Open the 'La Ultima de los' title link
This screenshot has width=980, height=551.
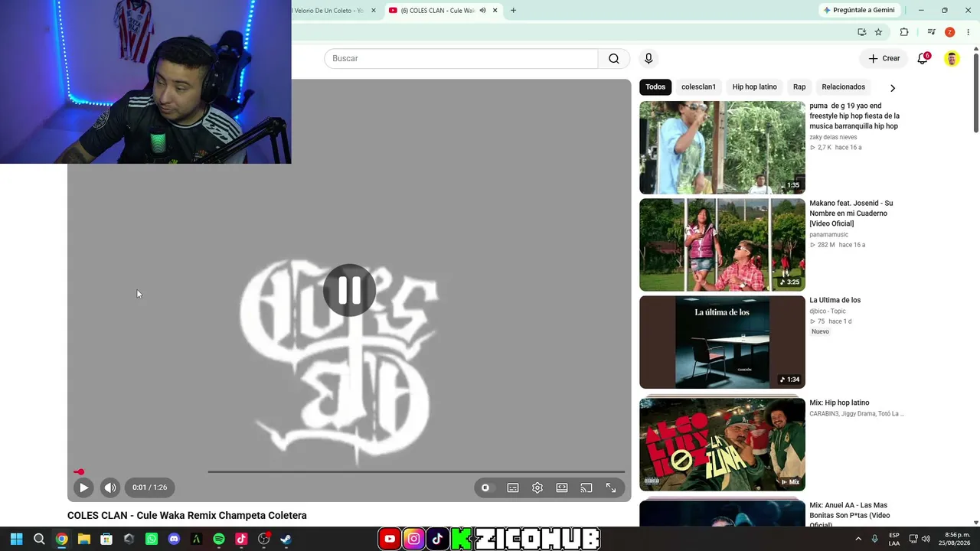tap(835, 300)
